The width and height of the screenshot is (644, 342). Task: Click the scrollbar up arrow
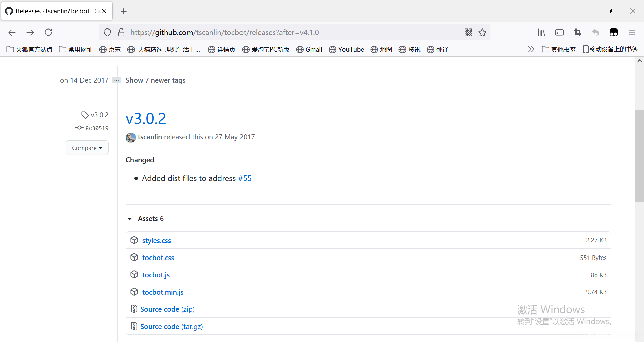(x=640, y=61)
